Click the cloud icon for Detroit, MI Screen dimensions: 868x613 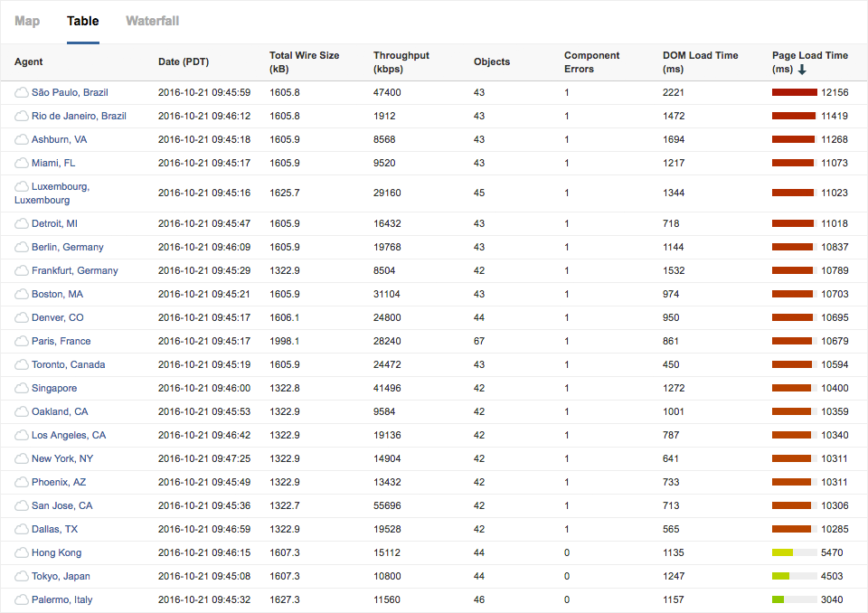click(22, 223)
